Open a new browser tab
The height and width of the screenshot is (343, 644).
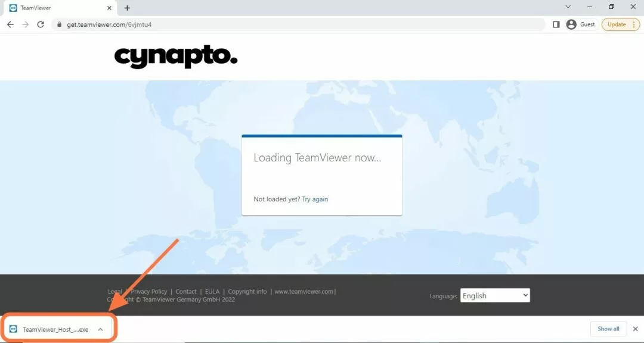point(128,8)
